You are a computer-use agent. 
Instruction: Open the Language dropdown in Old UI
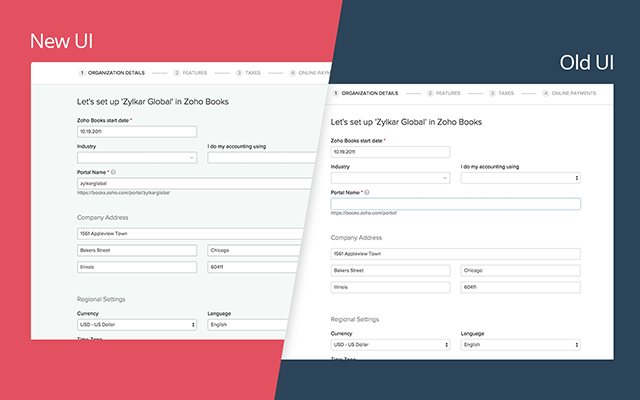point(521,344)
